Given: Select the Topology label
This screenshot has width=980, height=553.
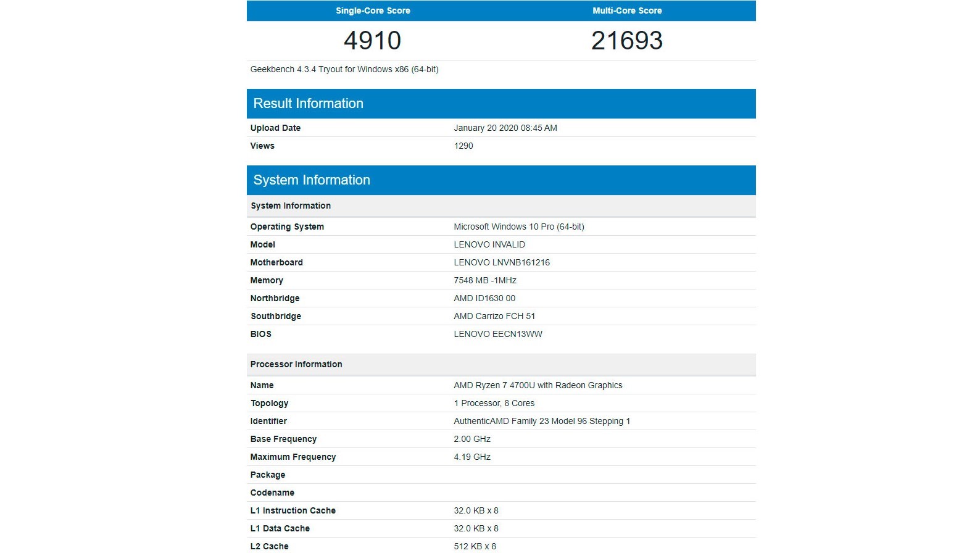Looking at the screenshot, I should (x=269, y=403).
